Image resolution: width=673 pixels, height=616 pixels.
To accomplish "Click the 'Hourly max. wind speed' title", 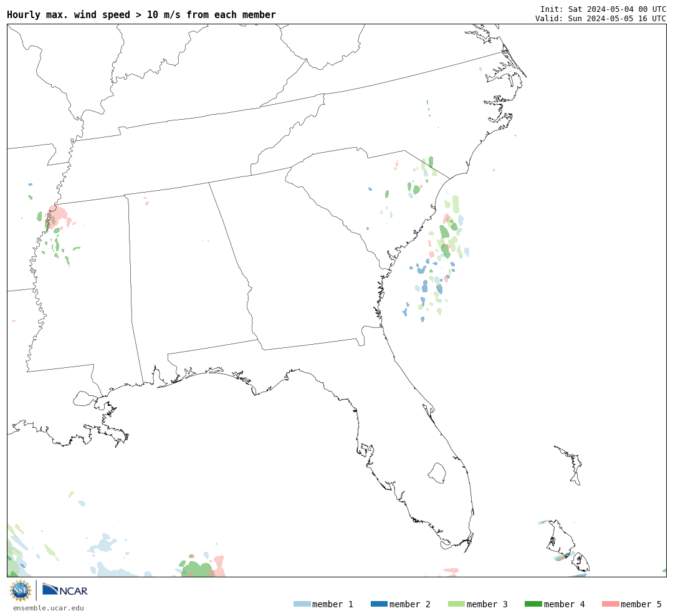I will pyautogui.click(x=141, y=14).
